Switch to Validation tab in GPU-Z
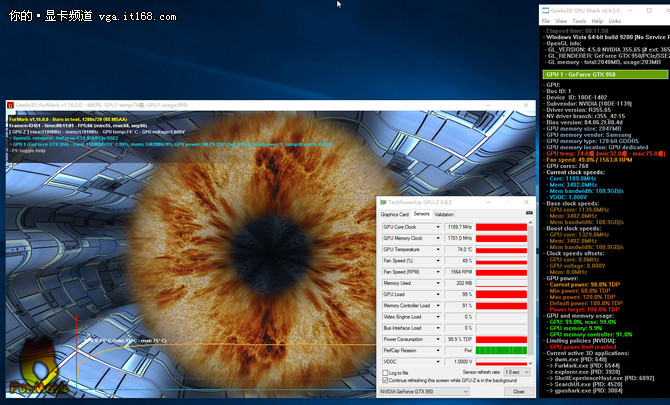Viewport: 670px width, 405px height. 444,214
